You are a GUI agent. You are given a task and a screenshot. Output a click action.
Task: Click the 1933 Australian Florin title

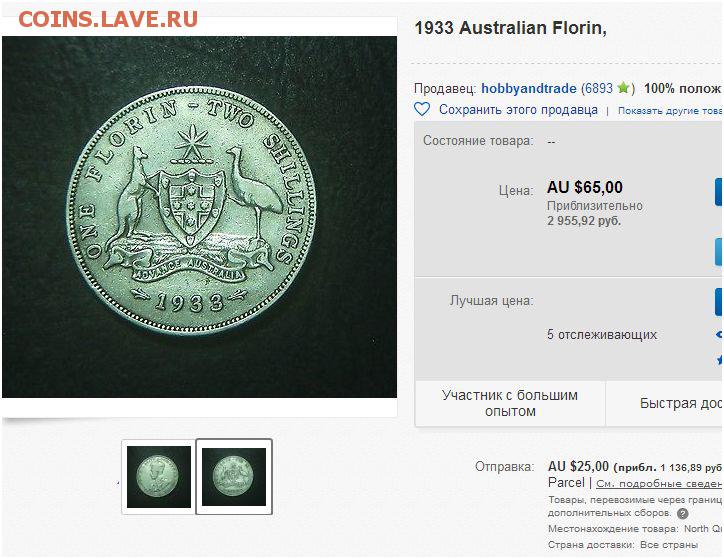click(x=510, y=28)
